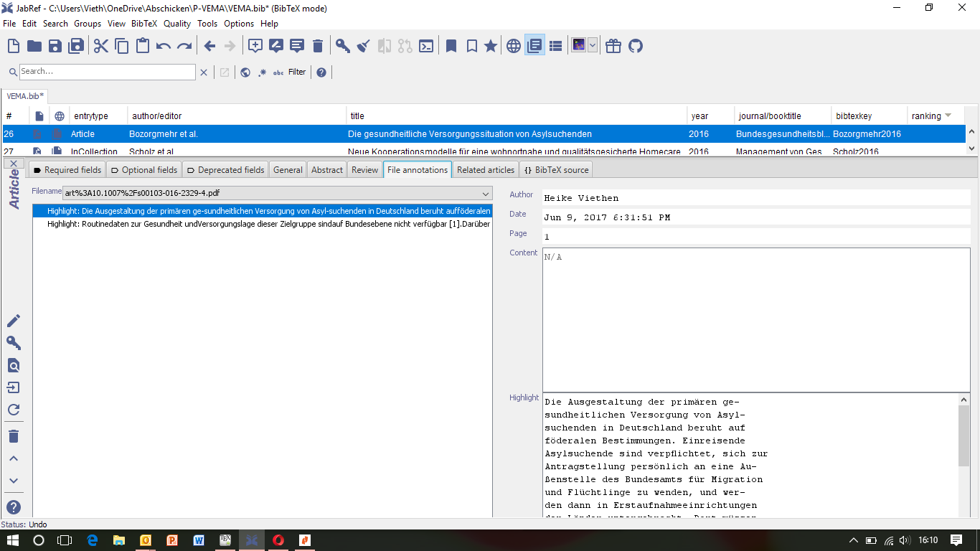This screenshot has height=551, width=980.
Task: Switch to the Required fields tab
Action: (67, 170)
